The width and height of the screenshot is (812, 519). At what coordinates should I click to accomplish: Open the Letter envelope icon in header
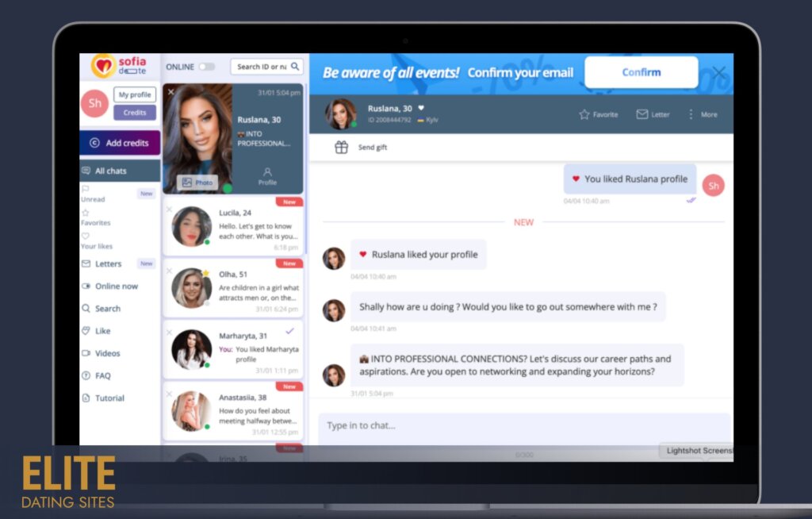point(642,114)
